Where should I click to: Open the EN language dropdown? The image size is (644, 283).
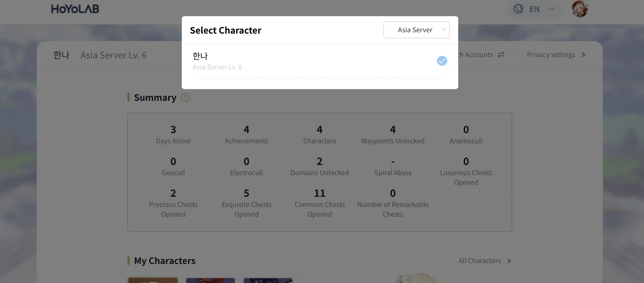pyautogui.click(x=534, y=9)
